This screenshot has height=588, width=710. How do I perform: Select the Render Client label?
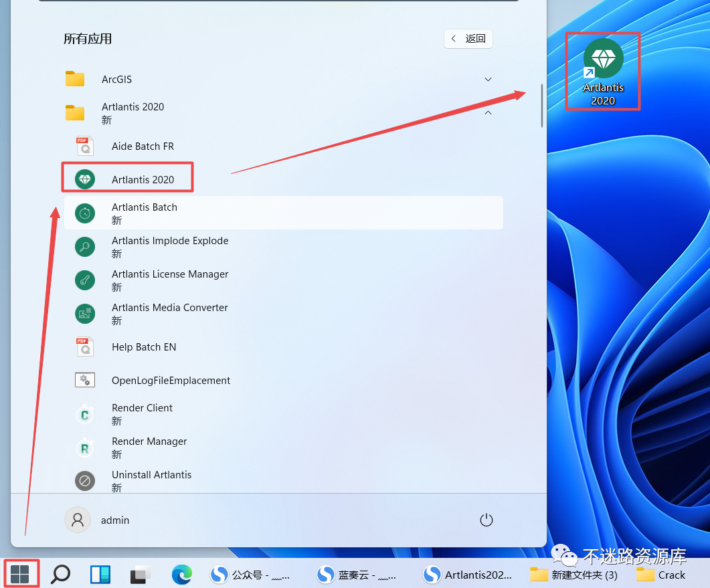point(142,408)
